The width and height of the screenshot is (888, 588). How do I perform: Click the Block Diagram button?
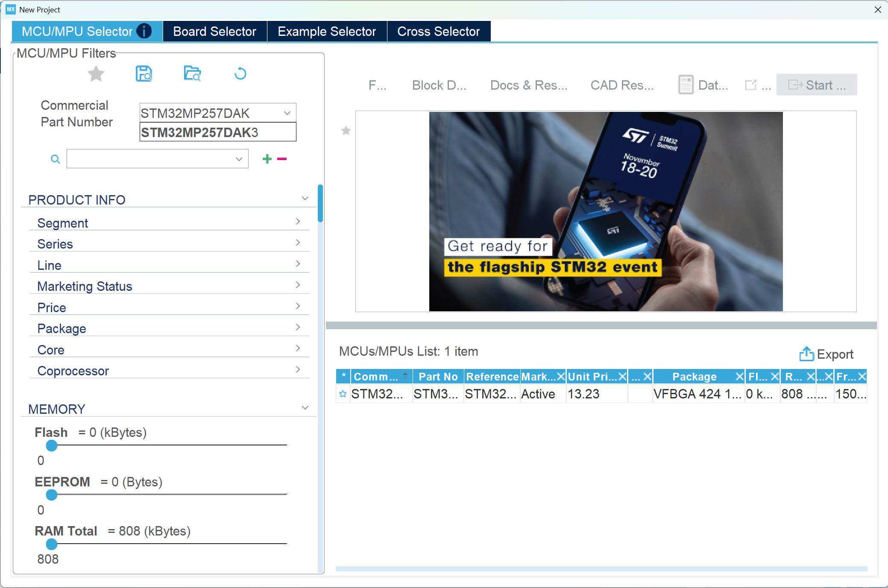439,85
